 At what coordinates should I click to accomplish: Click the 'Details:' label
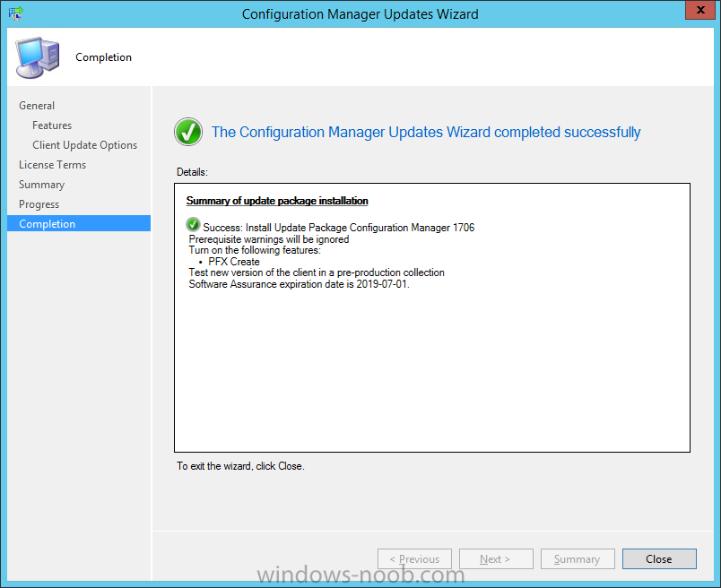(x=192, y=172)
